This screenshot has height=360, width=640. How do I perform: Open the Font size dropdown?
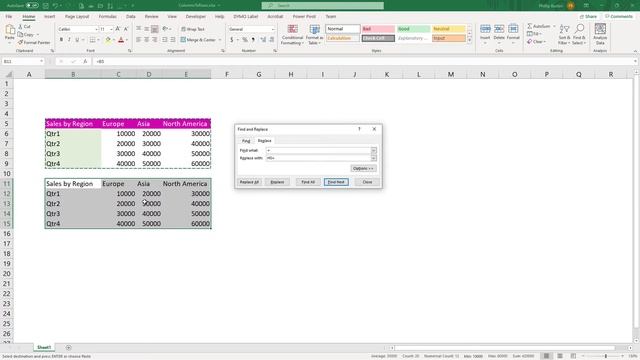pos(111,29)
